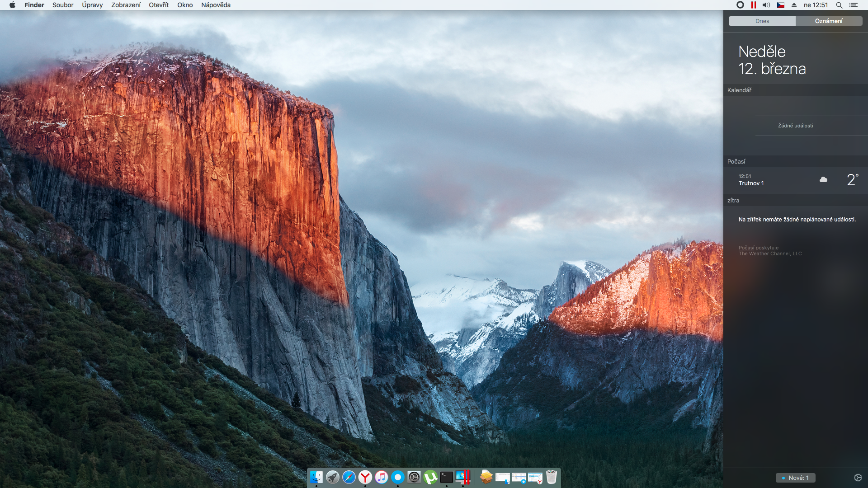Open the Soubor menu
The height and width of the screenshot is (488, 868).
(63, 5)
